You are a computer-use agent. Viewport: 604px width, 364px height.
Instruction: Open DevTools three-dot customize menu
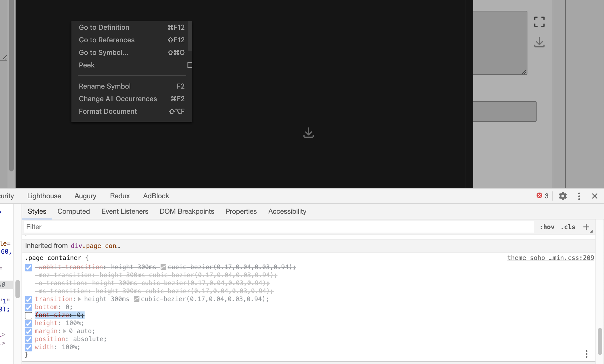click(579, 196)
